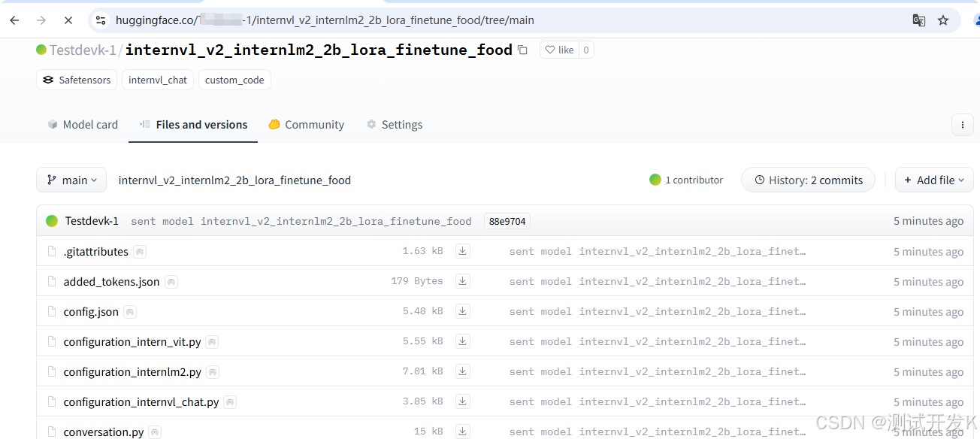Open the Community tab

coord(307,125)
